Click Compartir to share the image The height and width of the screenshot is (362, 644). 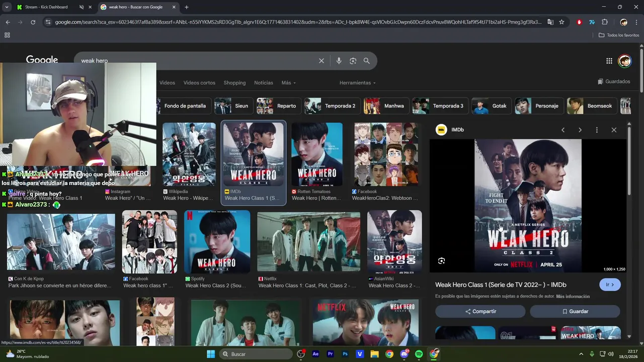click(480, 311)
